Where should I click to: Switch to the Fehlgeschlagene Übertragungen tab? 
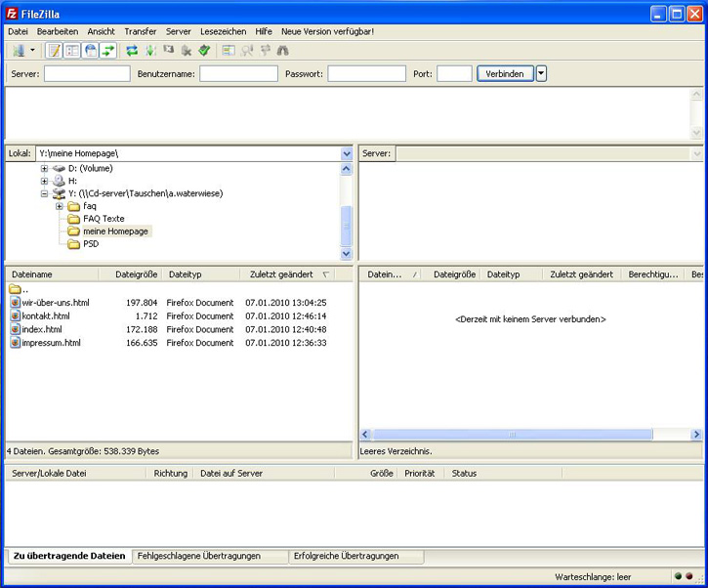198,556
